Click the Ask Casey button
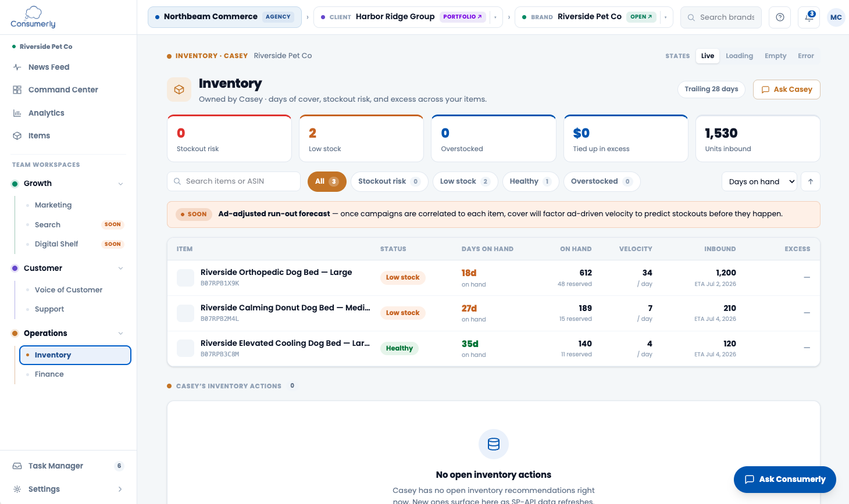 tap(787, 90)
